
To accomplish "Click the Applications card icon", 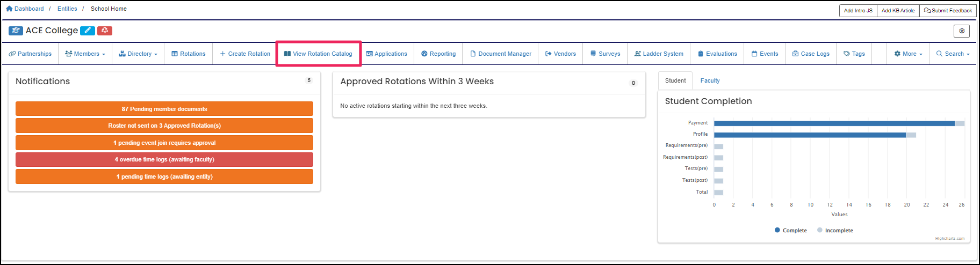I will tap(369, 54).
